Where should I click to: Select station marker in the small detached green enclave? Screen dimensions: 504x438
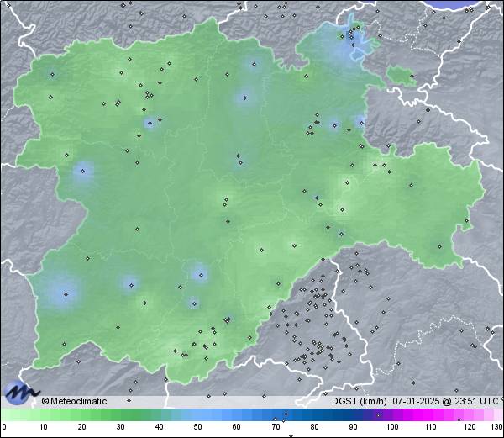tap(412, 77)
